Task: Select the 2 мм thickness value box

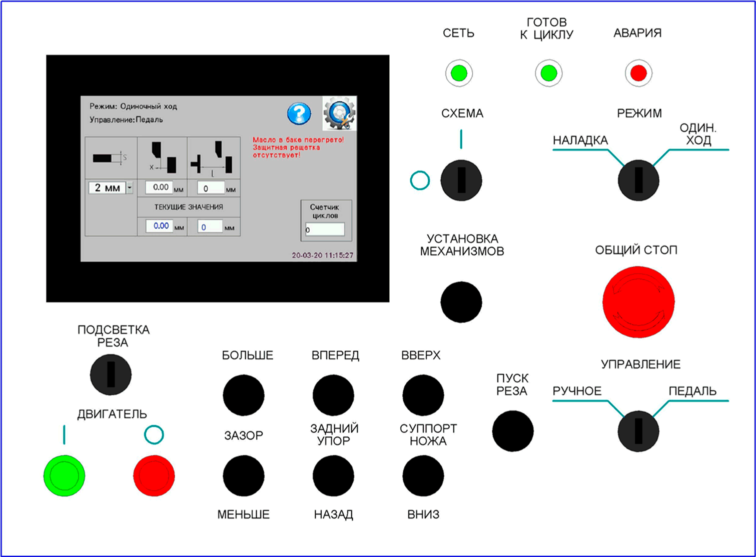Action: 107,187
